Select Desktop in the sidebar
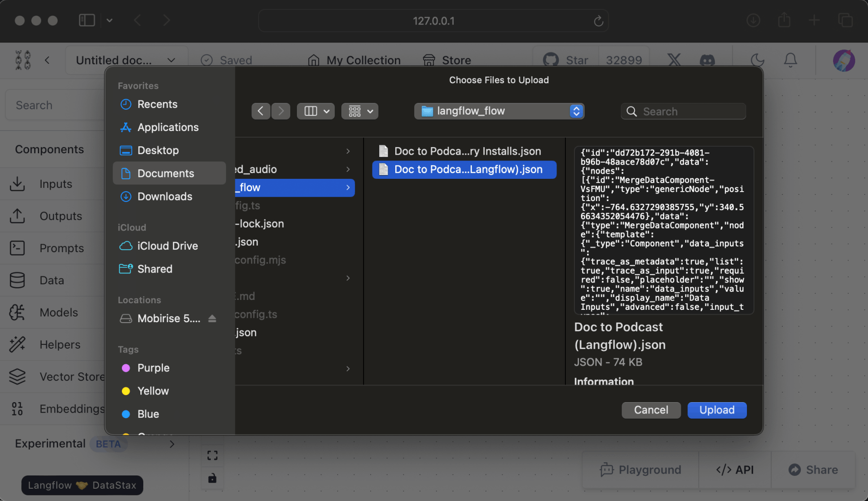 click(169, 150)
